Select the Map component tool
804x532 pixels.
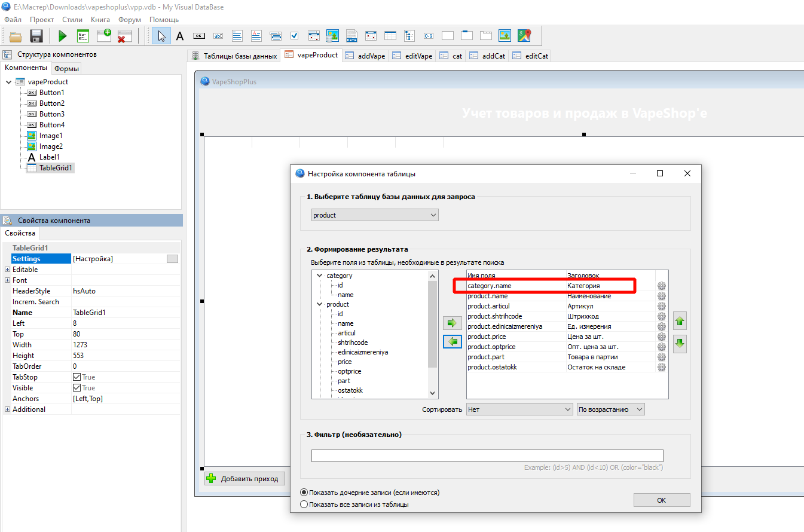coord(524,36)
